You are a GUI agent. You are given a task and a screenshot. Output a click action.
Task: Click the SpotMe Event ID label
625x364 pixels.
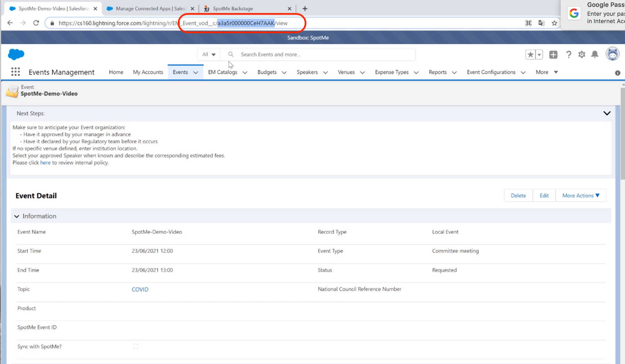click(37, 327)
